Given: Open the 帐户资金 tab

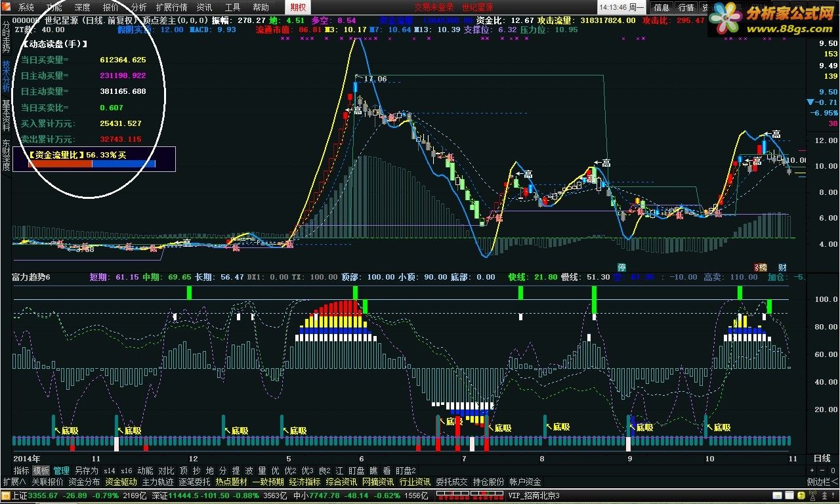Looking at the screenshot, I should click(x=525, y=482).
